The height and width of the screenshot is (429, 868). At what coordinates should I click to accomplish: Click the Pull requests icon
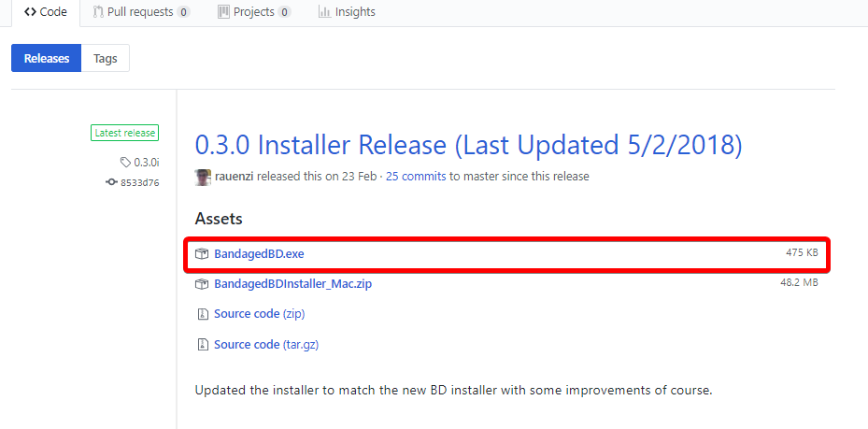pyautogui.click(x=98, y=11)
